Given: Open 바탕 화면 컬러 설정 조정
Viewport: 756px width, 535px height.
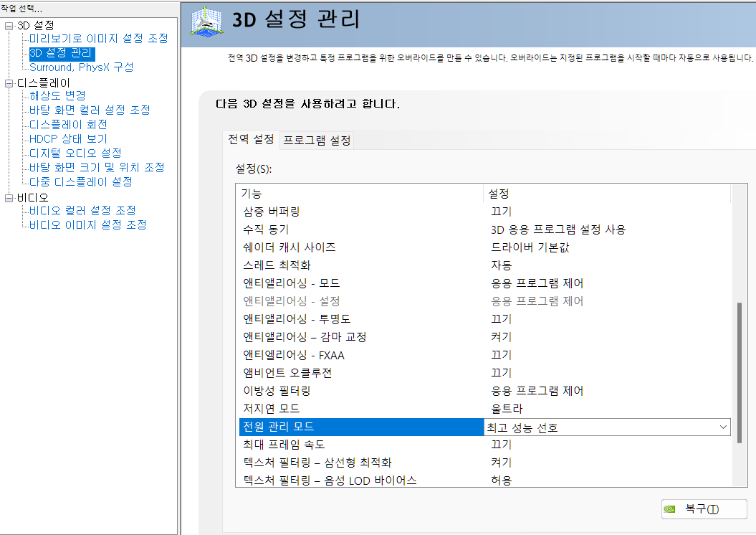Looking at the screenshot, I should click(90, 110).
